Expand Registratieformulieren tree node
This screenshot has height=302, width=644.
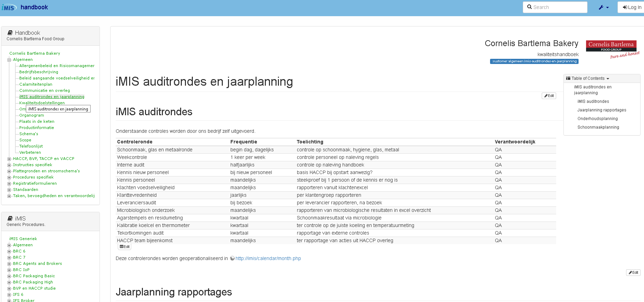(x=9, y=184)
